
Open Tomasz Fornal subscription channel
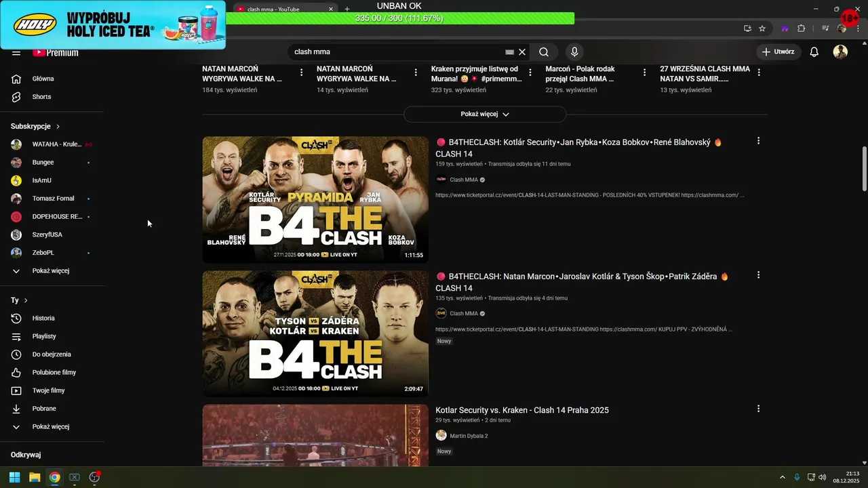coord(52,199)
